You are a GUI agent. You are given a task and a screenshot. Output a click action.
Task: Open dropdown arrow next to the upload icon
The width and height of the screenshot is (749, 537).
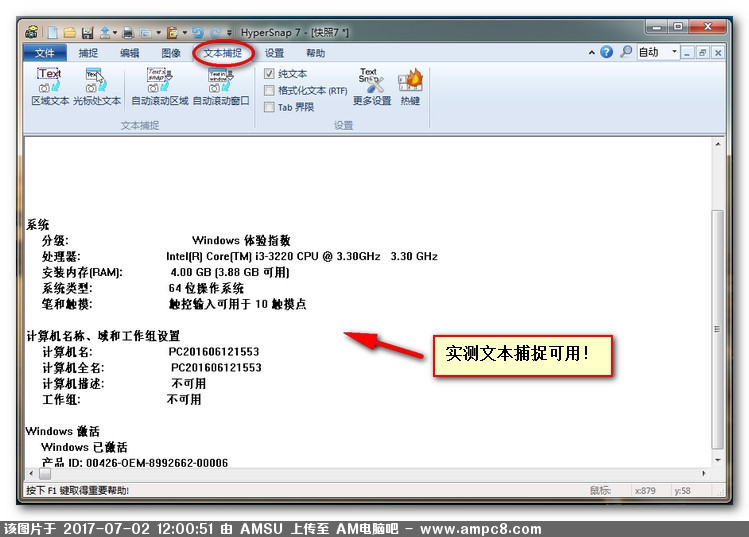point(115,33)
